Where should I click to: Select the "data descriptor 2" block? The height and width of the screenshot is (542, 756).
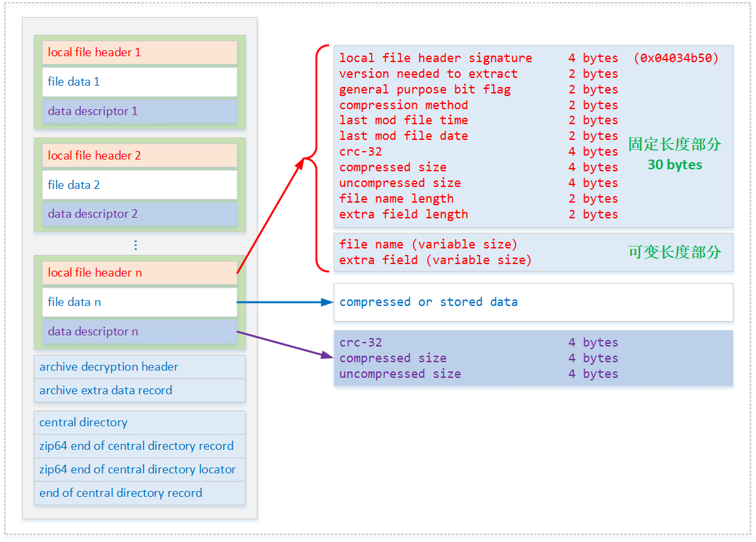(x=139, y=214)
